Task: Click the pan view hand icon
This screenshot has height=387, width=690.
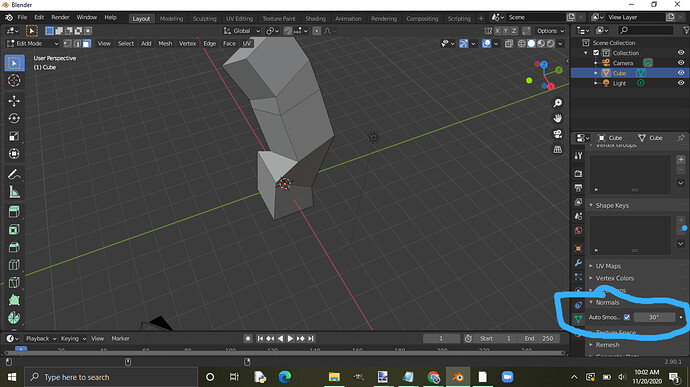Action: coord(558,118)
